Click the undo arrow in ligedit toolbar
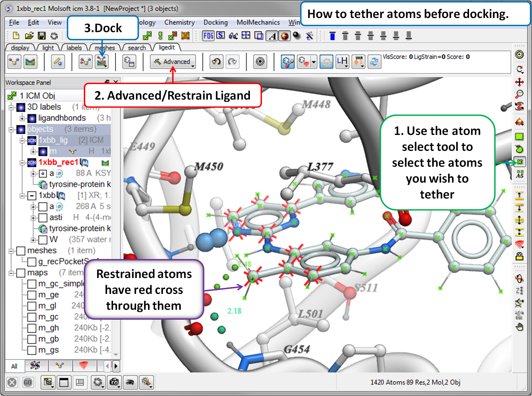This screenshot has height=396, width=532. (x=216, y=62)
